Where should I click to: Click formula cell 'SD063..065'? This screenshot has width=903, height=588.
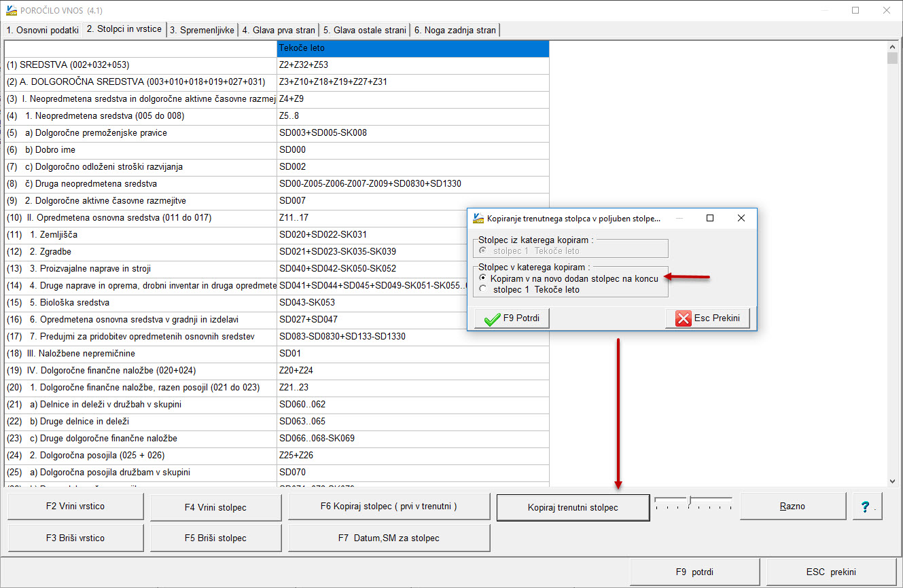click(x=413, y=422)
